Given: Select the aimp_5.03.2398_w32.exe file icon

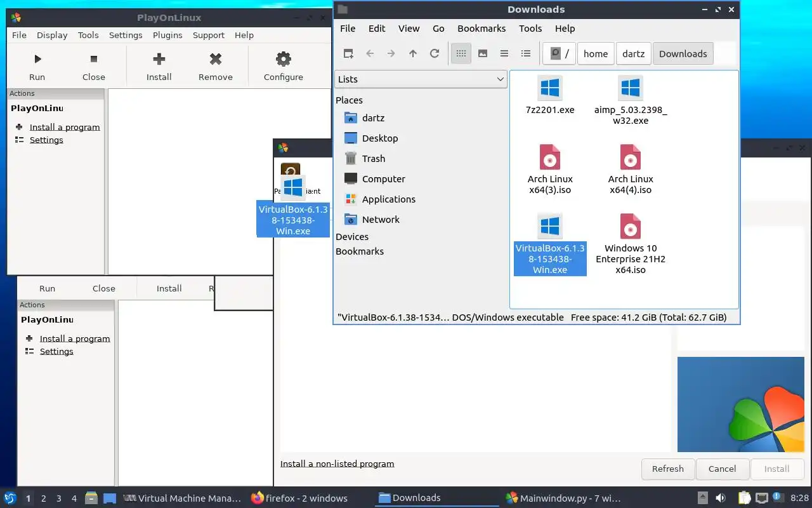Looking at the screenshot, I should pos(631,88).
